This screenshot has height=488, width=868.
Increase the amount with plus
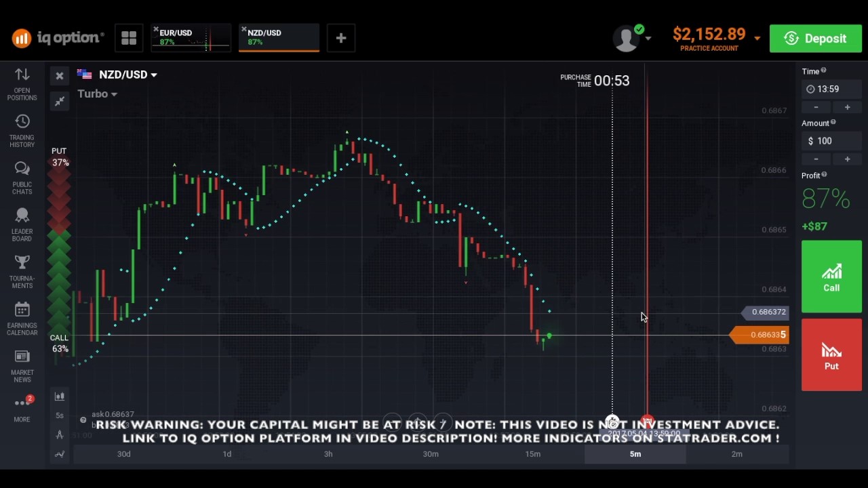(847, 159)
